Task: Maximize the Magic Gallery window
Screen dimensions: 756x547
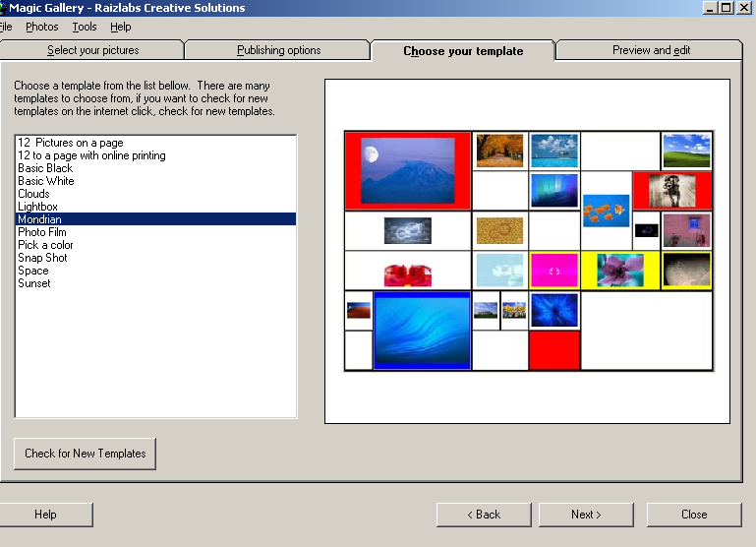Action: [x=727, y=8]
